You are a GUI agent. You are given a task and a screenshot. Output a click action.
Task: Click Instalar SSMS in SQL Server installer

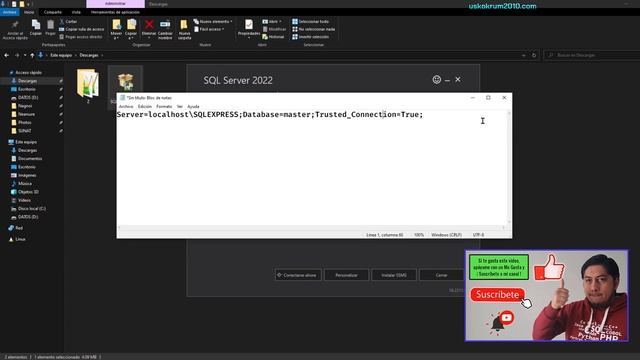coord(394,275)
